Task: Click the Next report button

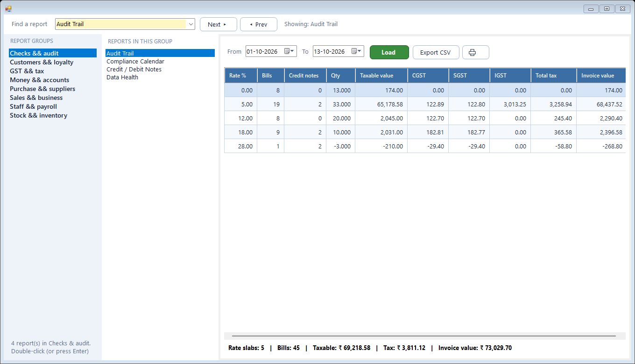Action: [x=218, y=24]
